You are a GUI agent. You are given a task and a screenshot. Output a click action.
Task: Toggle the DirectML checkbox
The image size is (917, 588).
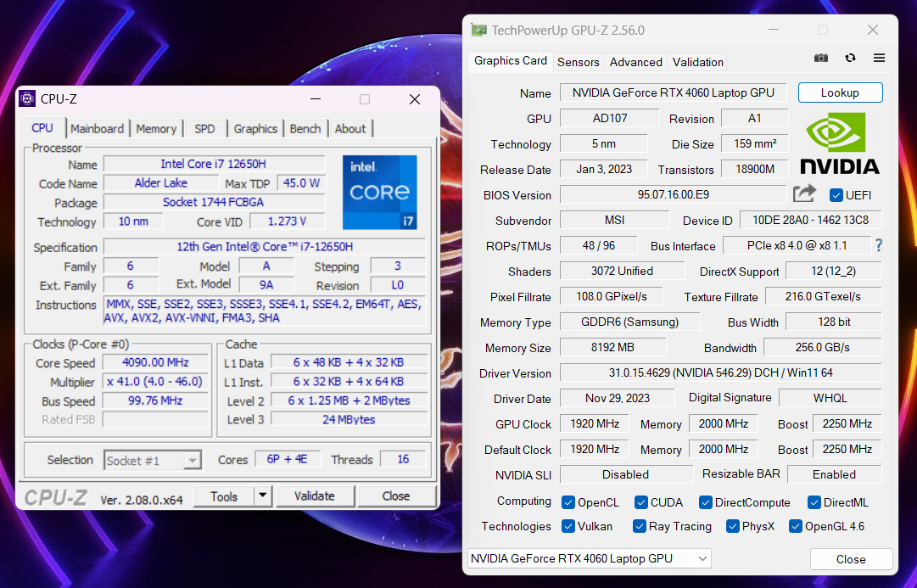click(x=814, y=502)
